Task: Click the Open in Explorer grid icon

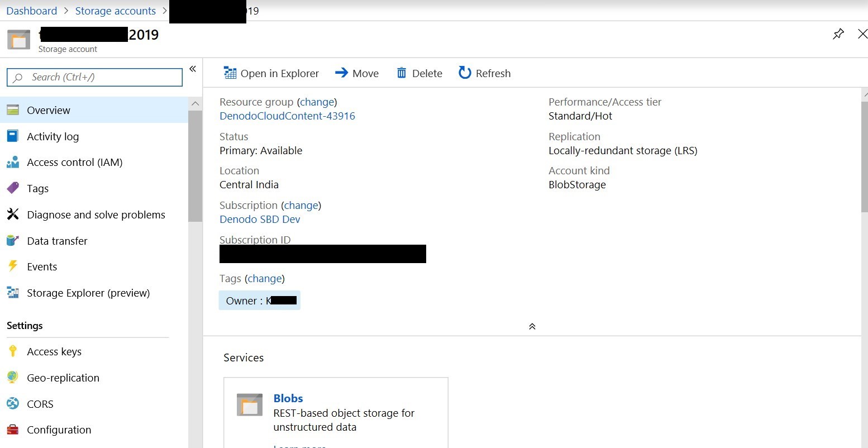Action: [x=230, y=73]
